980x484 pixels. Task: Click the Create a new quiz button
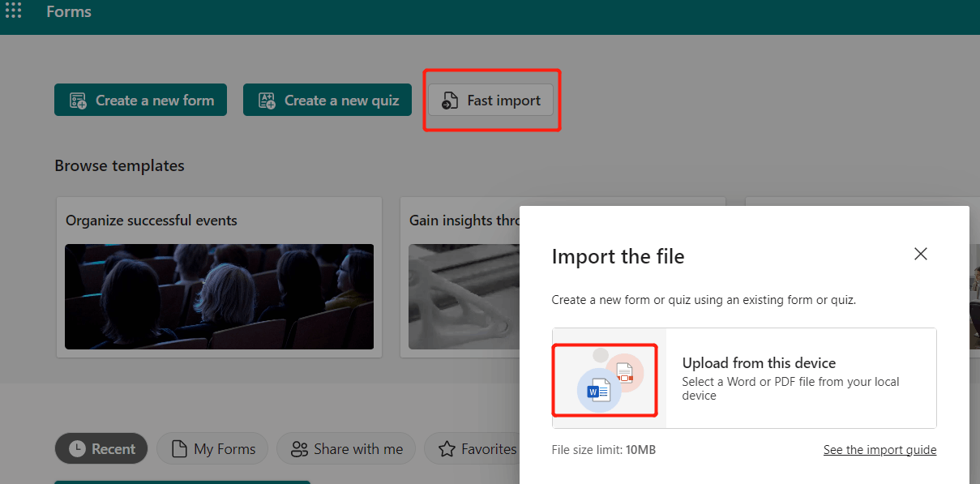(327, 101)
